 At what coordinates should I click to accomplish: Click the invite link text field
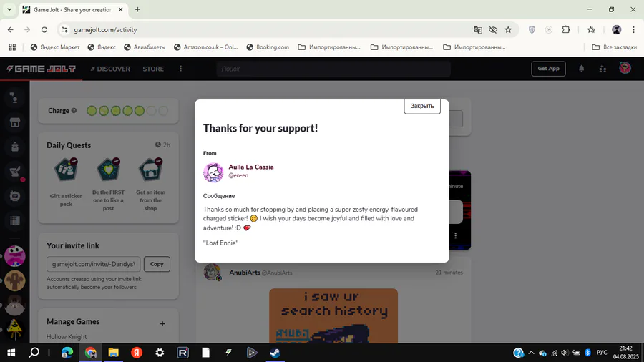point(93,264)
